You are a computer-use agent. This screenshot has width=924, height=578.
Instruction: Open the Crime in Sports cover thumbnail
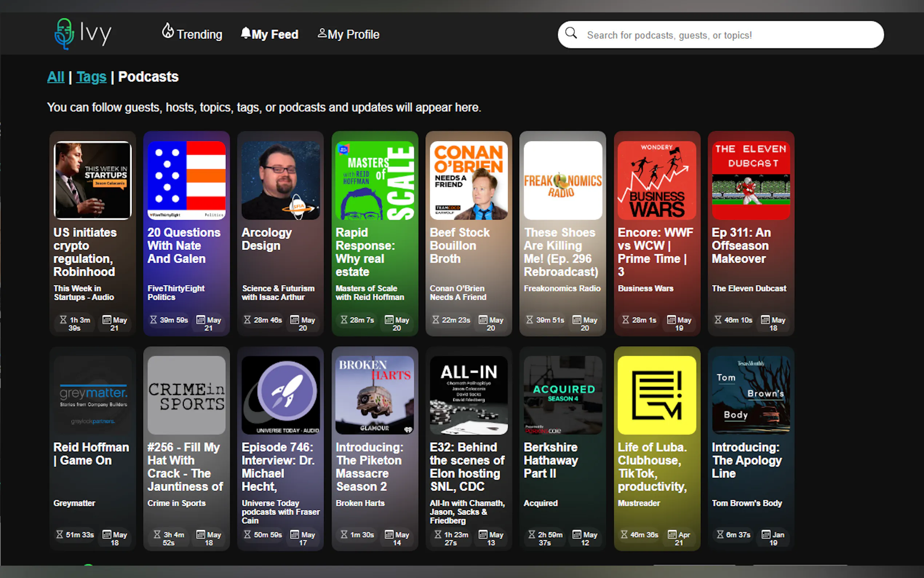pos(186,395)
